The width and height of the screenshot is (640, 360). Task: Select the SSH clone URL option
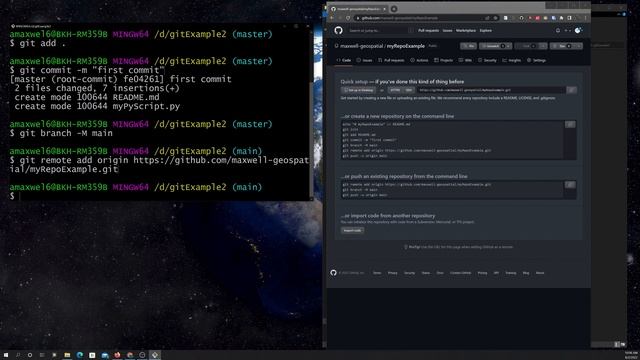pos(409,90)
